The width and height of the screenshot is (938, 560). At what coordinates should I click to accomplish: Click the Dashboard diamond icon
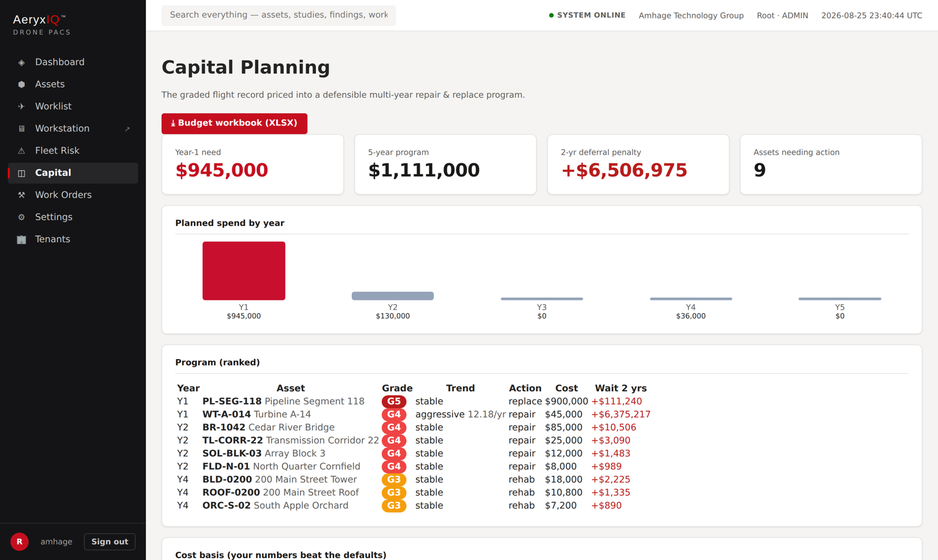point(22,62)
